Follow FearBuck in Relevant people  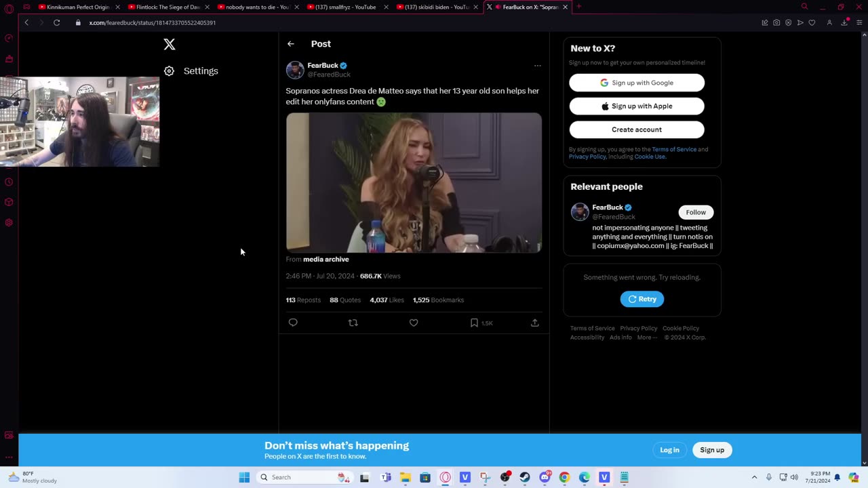[696, 212]
